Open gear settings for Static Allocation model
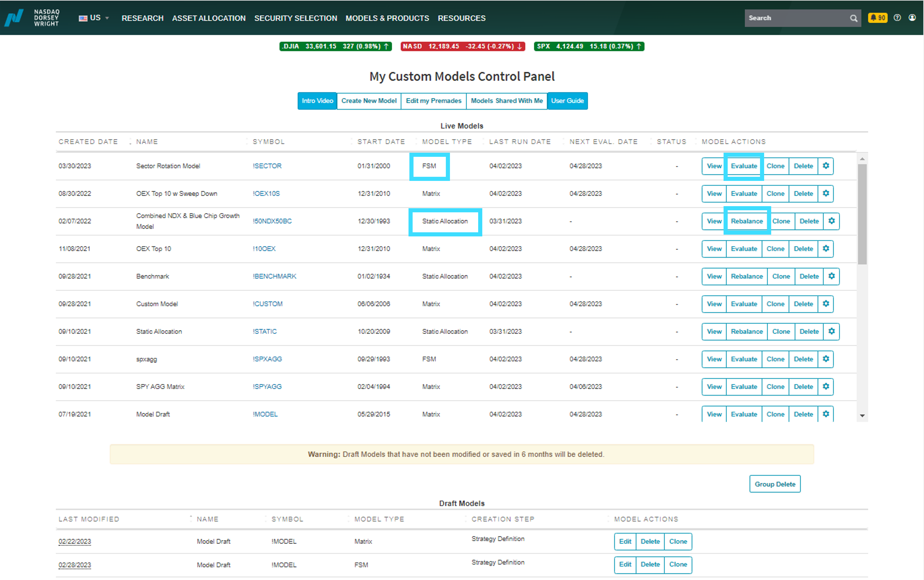This screenshot has width=924, height=580. coord(831,331)
